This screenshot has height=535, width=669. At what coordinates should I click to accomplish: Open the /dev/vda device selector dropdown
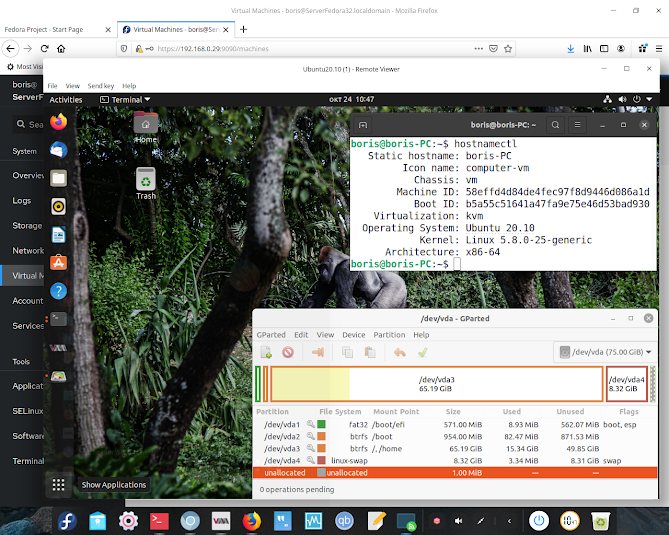coord(605,352)
